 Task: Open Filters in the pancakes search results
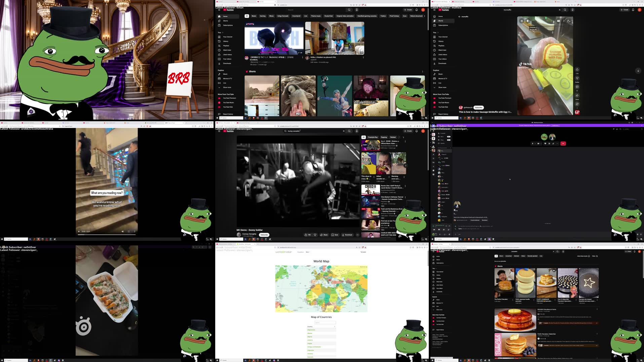pyautogui.click(x=595, y=256)
